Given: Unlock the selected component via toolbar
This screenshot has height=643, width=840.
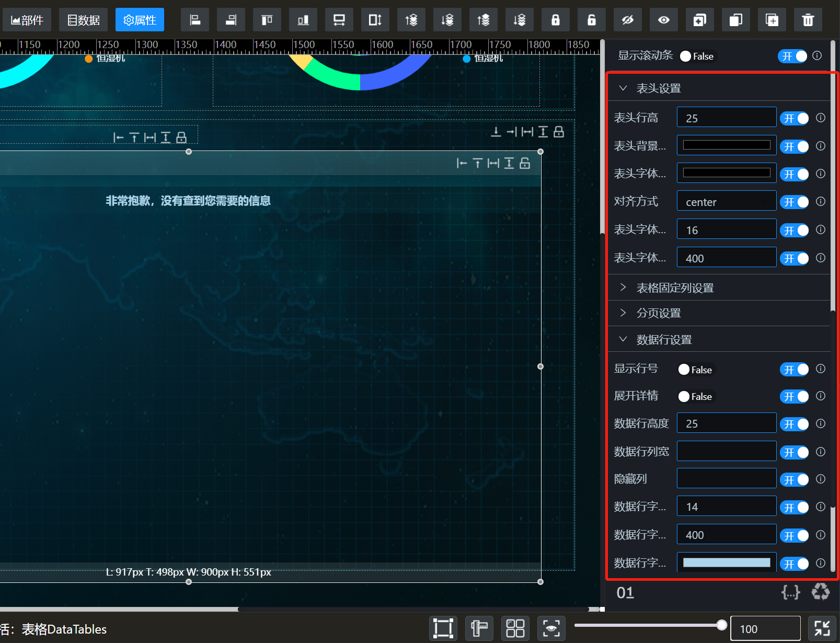Looking at the screenshot, I should tap(592, 20).
